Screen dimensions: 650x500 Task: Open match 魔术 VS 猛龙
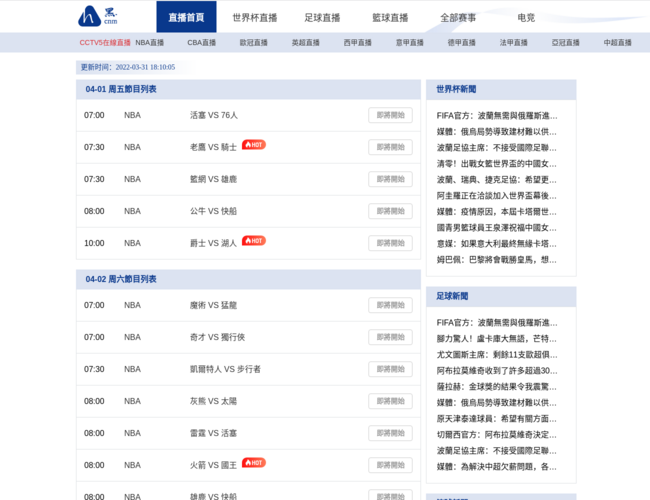tap(213, 305)
